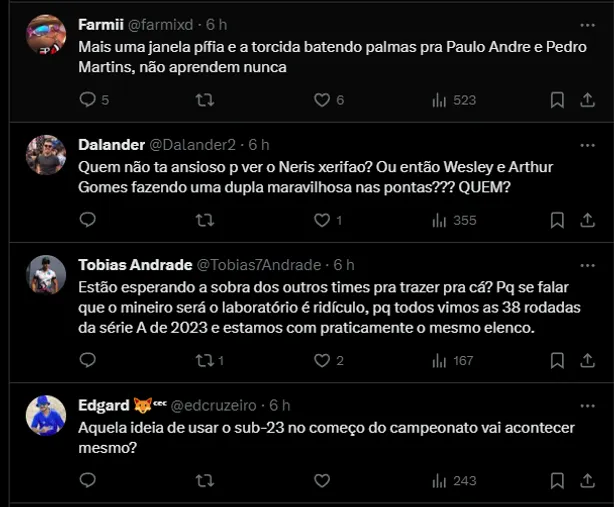614x507 pixels.
Task: Share Farmii's tweet
Action: point(587,100)
